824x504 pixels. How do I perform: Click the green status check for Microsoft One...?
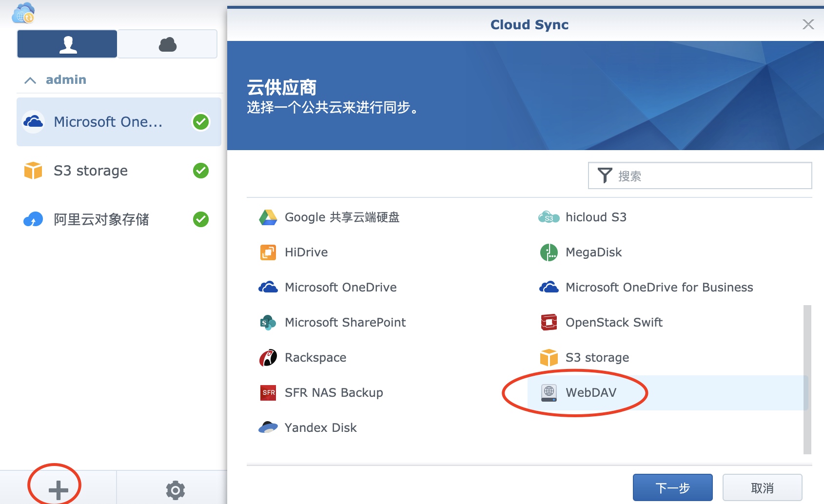(x=201, y=122)
